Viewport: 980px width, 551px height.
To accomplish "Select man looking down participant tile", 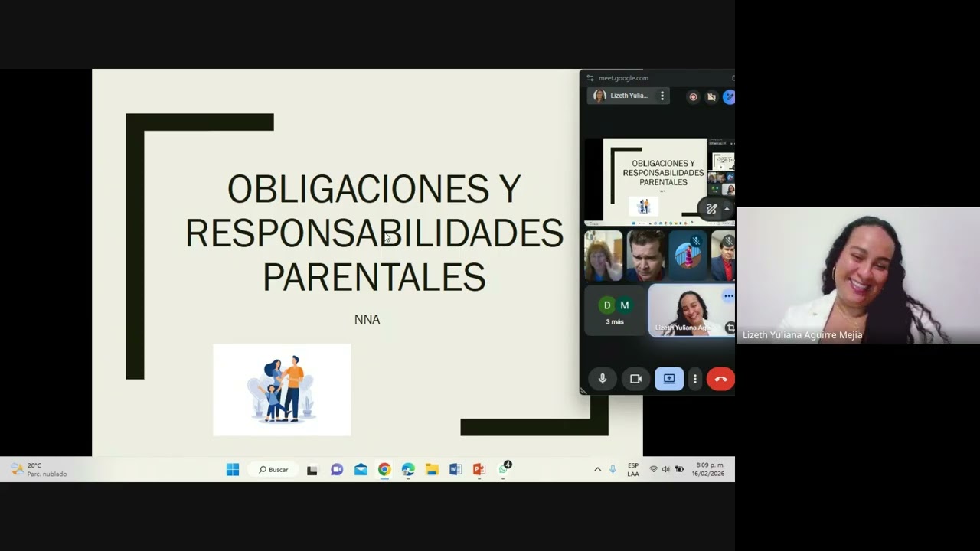I will [645, 256].
